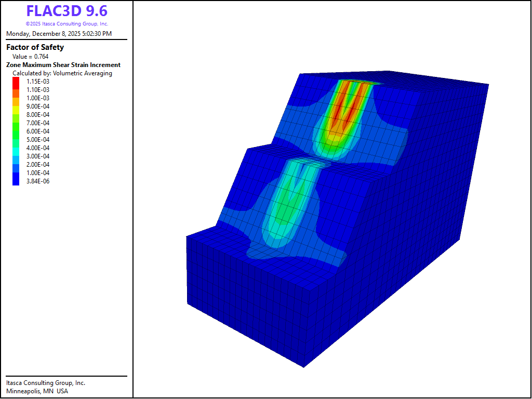Click the 4.00E-04 legend color swatch
This screenshot has width=532, height=399.
(x=16, y=148)
